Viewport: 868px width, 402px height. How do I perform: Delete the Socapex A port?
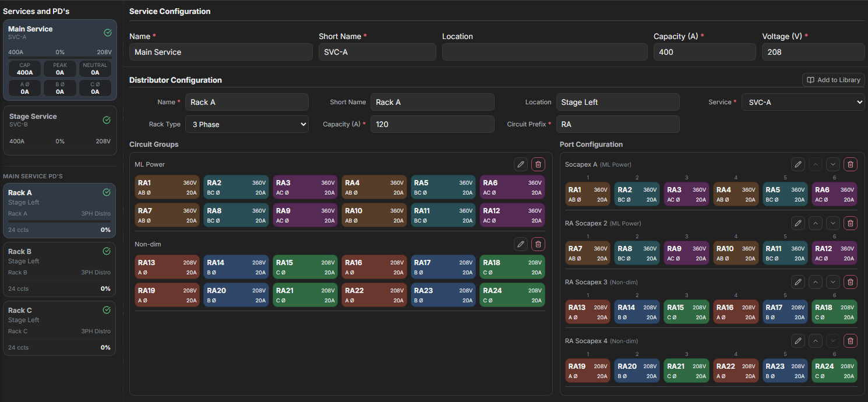pyautogui.click(x=851, y=164)
